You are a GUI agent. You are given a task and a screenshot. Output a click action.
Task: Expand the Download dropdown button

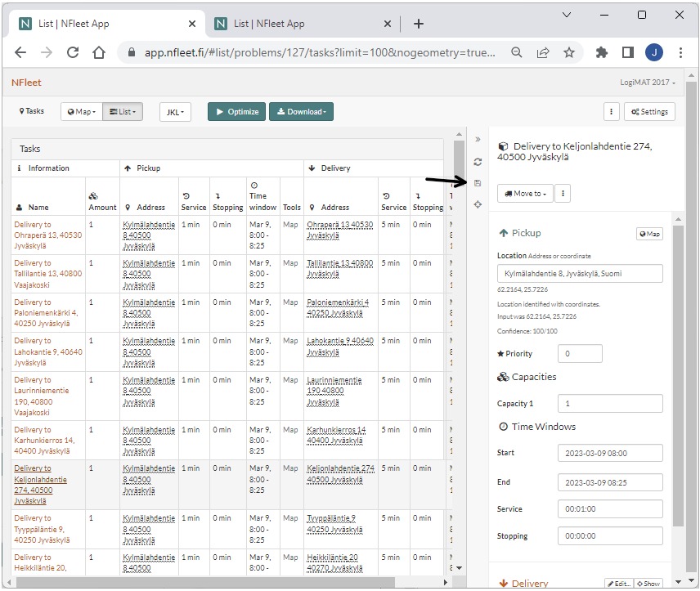pyautogui.click(x=301, y=112)
